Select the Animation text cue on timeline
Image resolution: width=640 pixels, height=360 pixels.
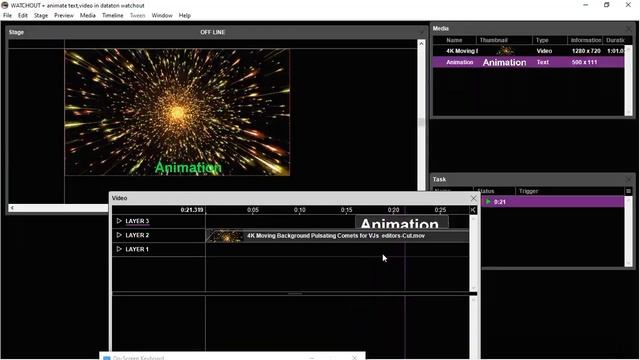point(402,222)
